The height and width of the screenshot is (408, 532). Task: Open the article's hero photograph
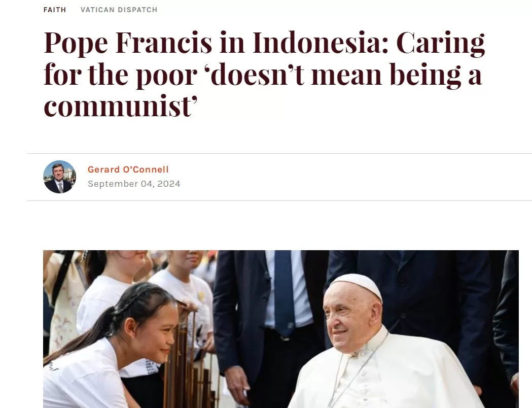click(x=280, y=329)
